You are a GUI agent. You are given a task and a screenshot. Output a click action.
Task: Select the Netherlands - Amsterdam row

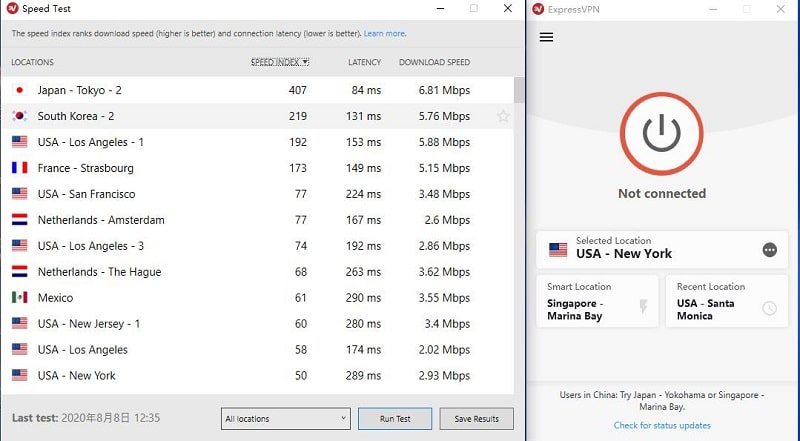click(257, 220)
